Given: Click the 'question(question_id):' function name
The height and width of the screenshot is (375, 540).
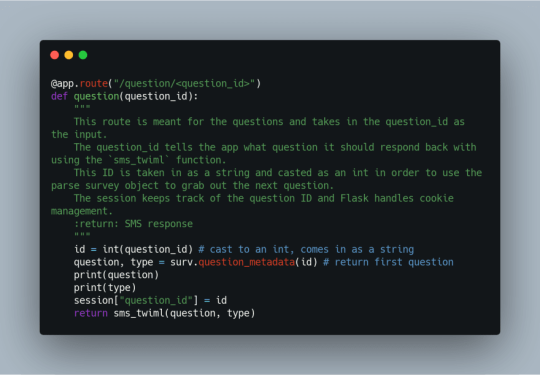Looking at the screenshot, I should 136,96.
